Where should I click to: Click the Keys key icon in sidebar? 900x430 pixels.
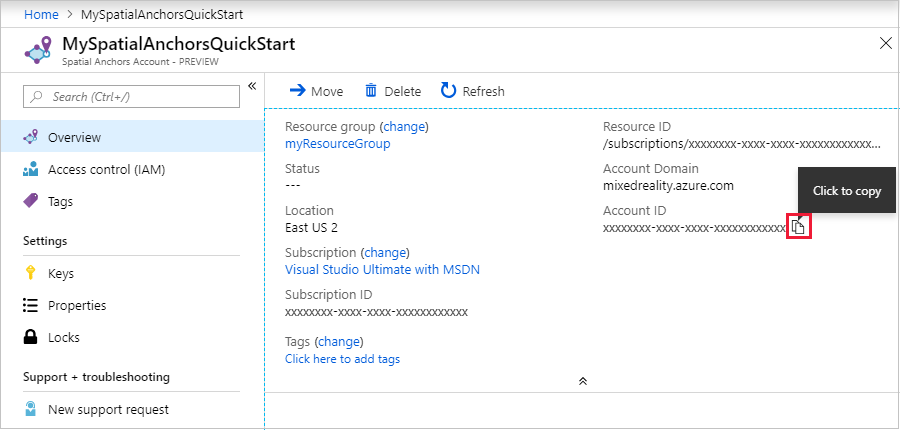[31, 273]
